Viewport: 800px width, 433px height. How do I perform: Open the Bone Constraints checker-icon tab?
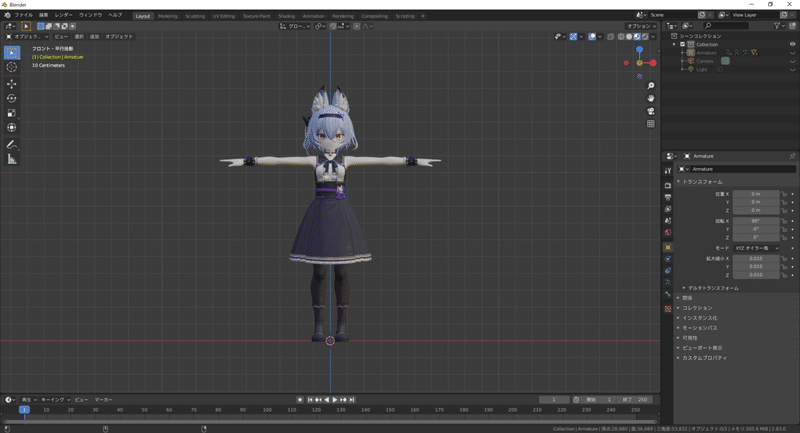(667, 309)
